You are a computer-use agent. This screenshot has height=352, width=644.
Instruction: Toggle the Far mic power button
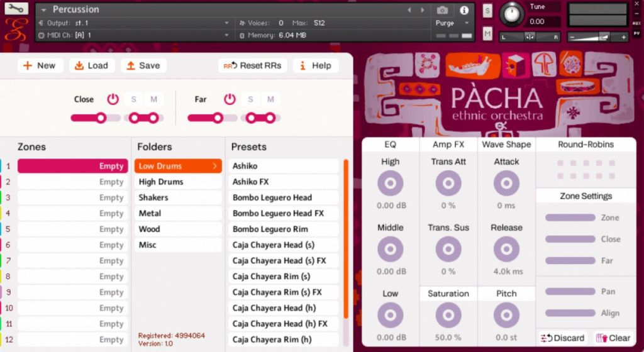pos(230,99)
